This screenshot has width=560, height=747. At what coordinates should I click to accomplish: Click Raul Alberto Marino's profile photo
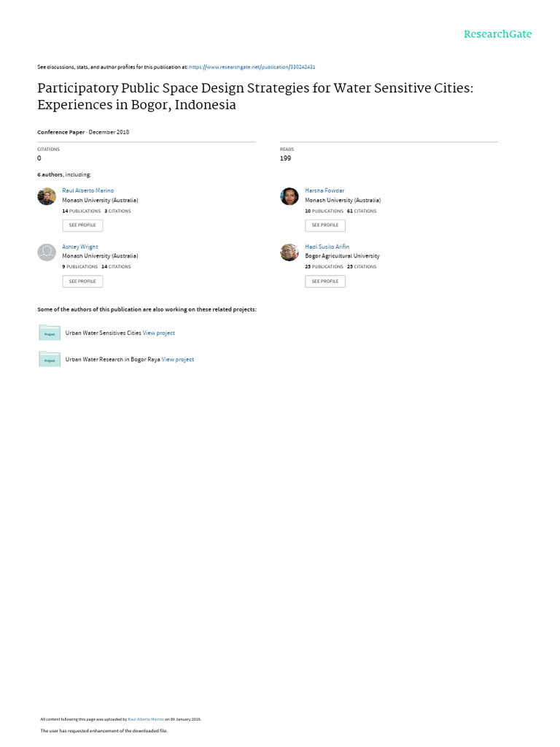coord(47,196)
